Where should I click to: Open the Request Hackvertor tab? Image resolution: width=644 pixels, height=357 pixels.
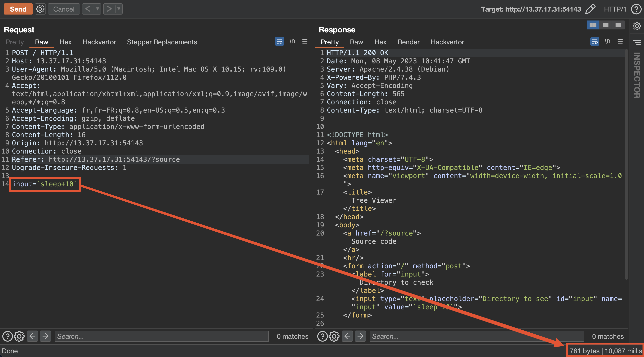click(x=99, y=42)
